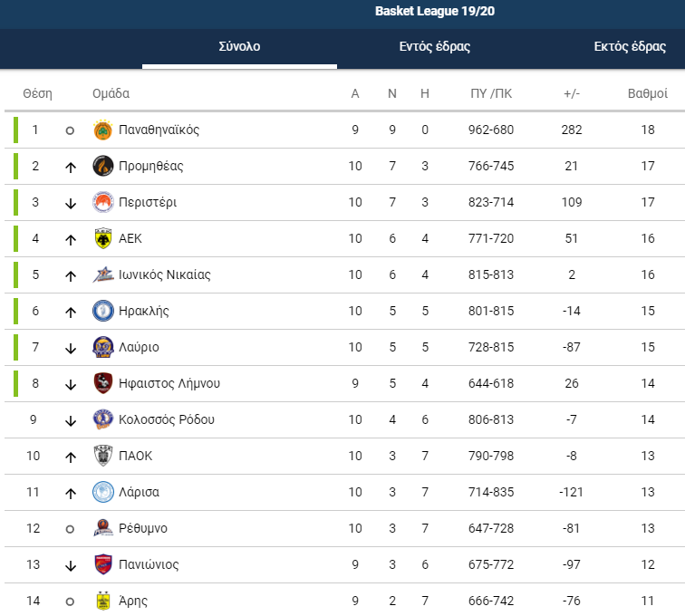
Task: Click the ΠΑΟΚ black-and-white crest
Action: coord(103,456)
